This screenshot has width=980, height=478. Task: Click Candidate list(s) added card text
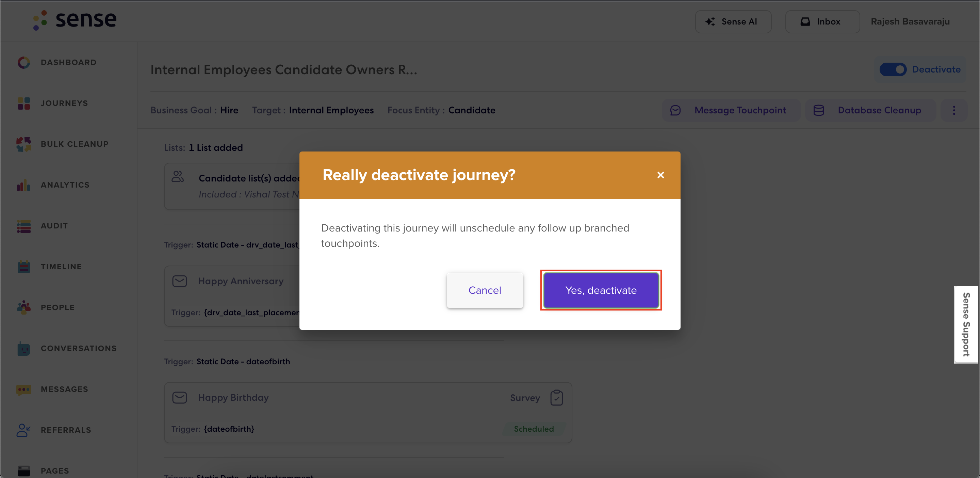click(249, 178)
